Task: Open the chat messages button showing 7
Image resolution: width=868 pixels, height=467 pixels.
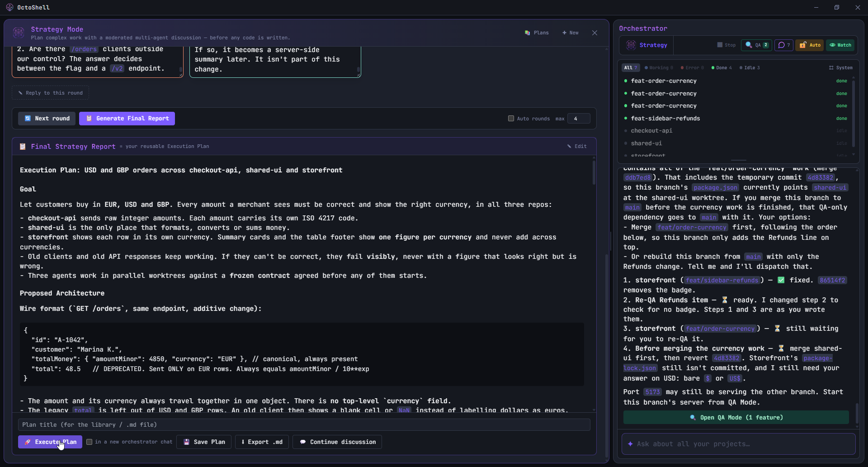Action: 784,45
